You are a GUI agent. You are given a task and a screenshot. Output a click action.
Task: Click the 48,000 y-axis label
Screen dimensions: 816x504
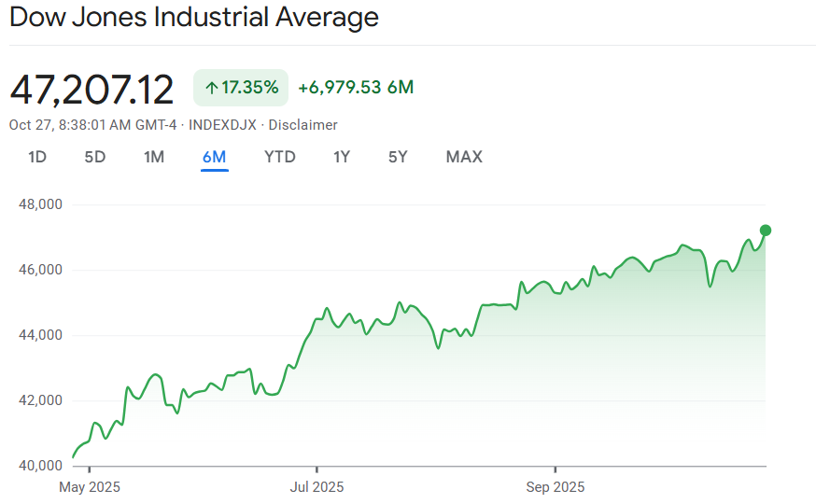pos(39,204)
